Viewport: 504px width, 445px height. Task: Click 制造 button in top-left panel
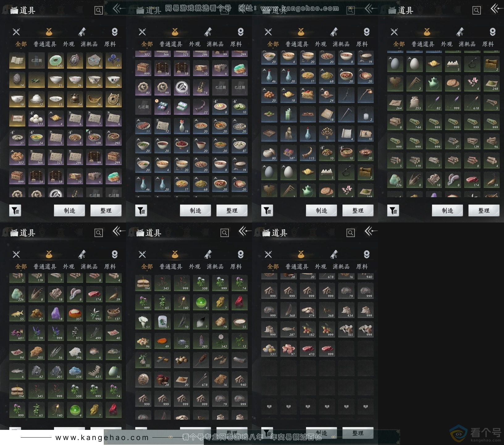[x=69, y=210]
